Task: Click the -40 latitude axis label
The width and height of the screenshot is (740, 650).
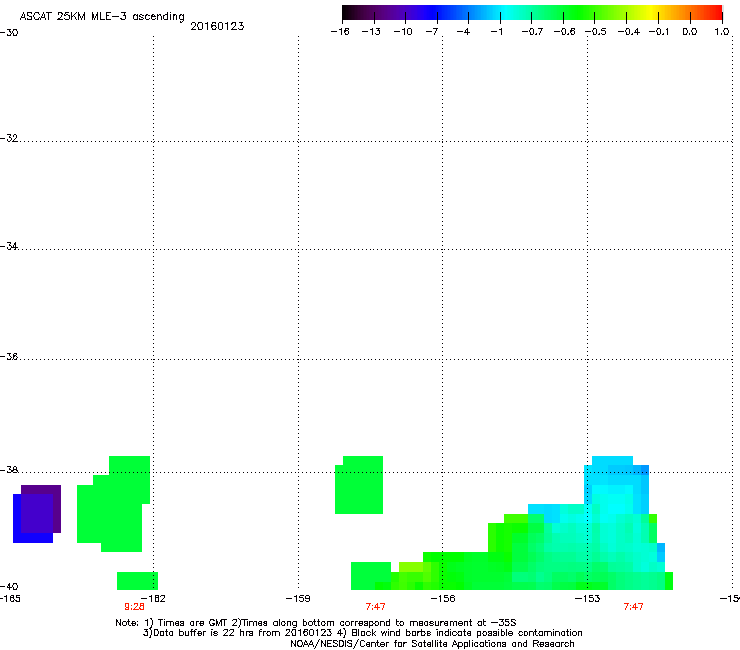Action: 9,586
